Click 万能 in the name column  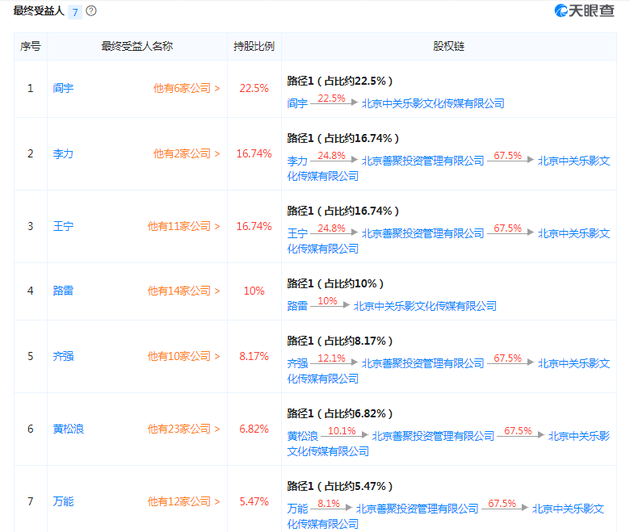tap(63, 501)
